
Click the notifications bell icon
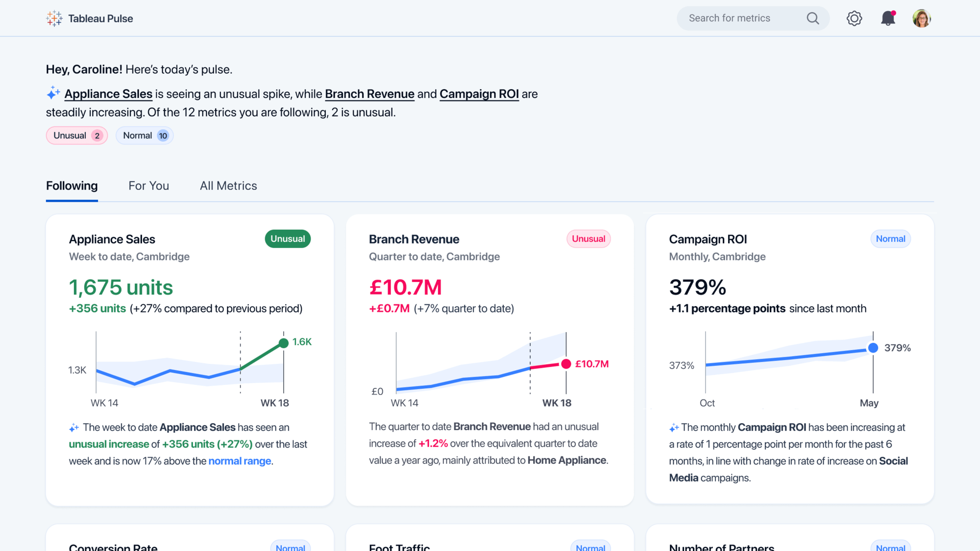point(888,18)
